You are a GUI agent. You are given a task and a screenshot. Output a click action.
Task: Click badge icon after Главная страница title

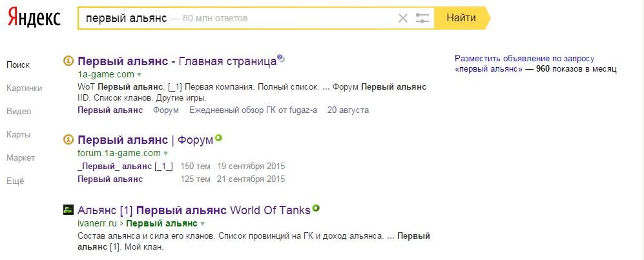281,58
